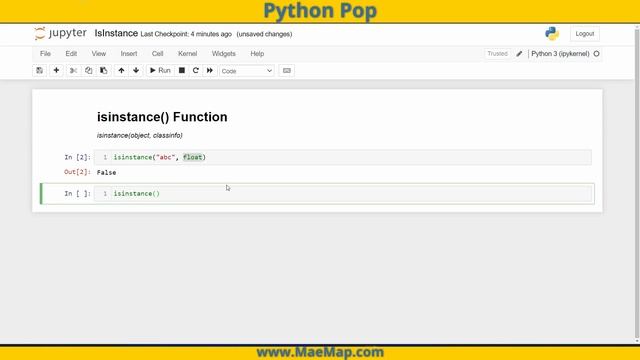Click the Out[2] prompt label
The height and width of the screenshot is (360, 640).
click(x=78, y=172)
